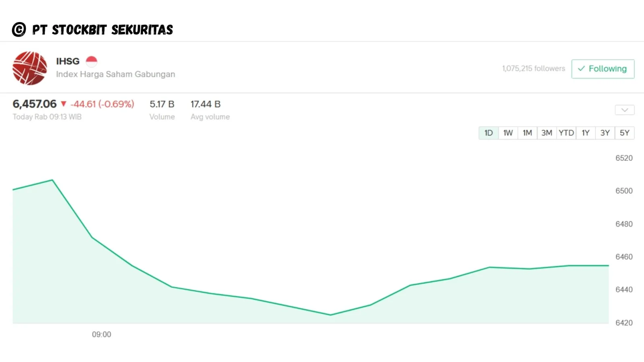Expand the chevron dropdown above range tabs
This screenshot has width=644, height=362.
pyautogui.click(x=625, y=110)
